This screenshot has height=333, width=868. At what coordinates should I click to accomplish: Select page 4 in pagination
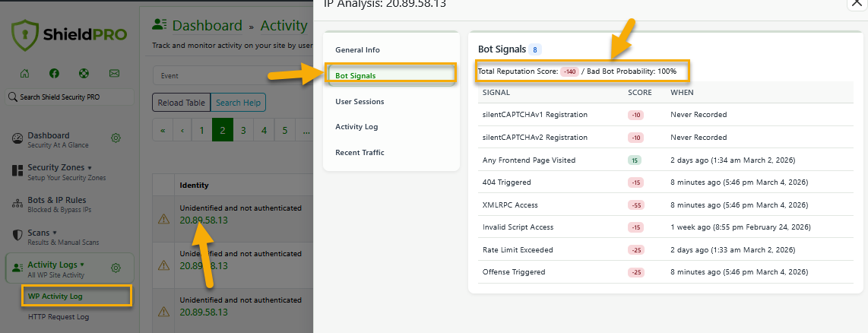(264, 130)
